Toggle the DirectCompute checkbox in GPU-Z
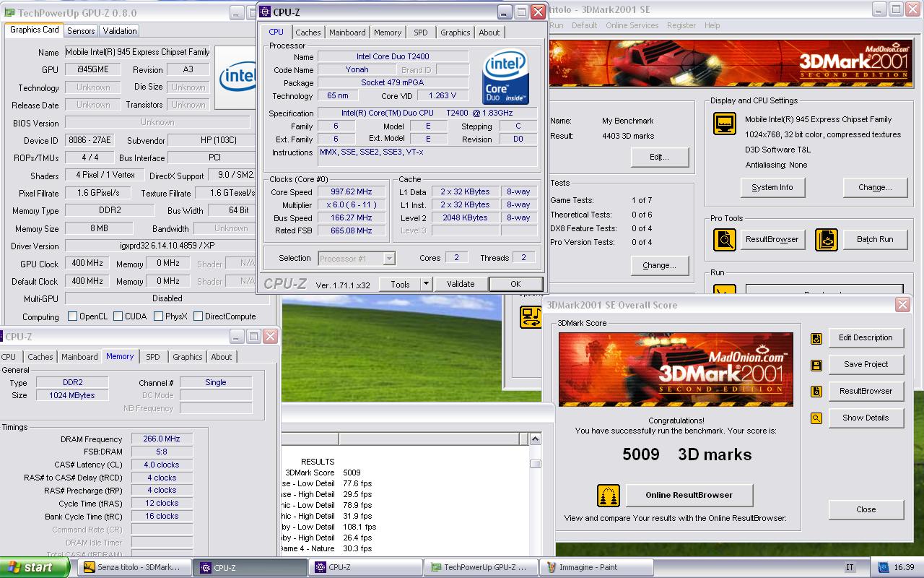 (x=198, y=316)
